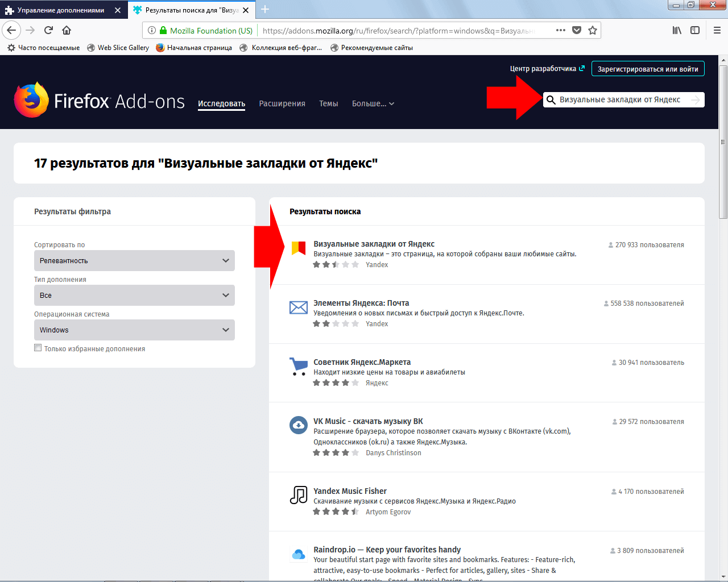Click the browser address bar URL
Screen dimensions: 728x582
[398, 31]
